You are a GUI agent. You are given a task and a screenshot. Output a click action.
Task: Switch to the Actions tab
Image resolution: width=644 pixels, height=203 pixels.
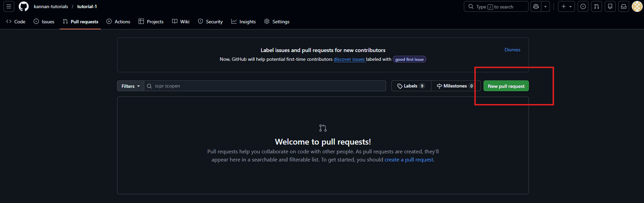[x=118, y=22]
